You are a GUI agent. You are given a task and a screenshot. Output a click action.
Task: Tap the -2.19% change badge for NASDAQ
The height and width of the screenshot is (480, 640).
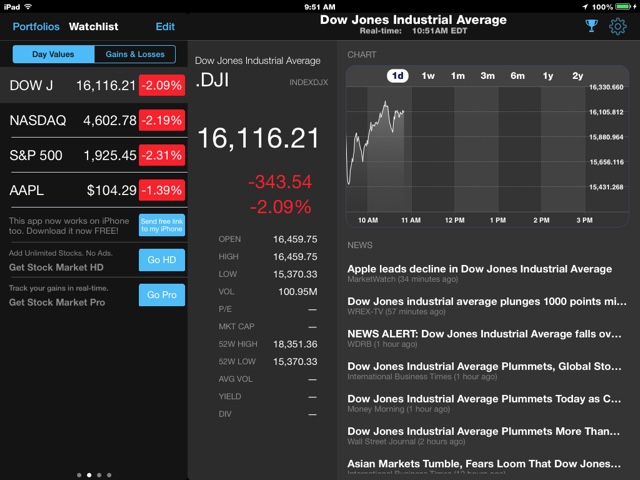pyautogui.click(x=162, y=120)
